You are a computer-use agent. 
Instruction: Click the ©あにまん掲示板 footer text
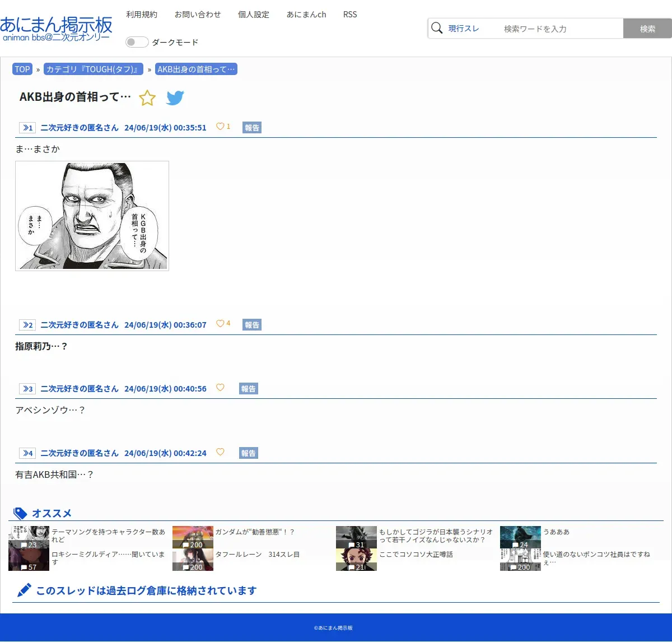coord(333,628)
